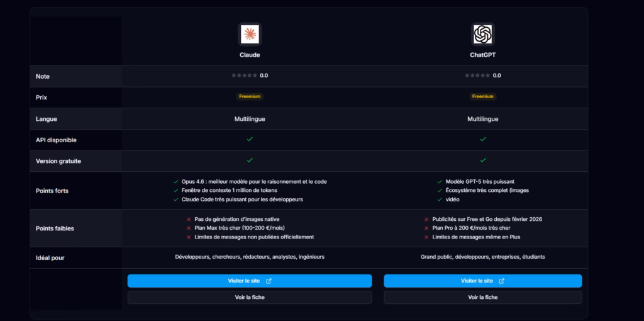Image resolution: width=644 pixels, height=321 pixels.
Task: Click text 'Pas de génération d'images native'
Action: [x=237, y=220]
